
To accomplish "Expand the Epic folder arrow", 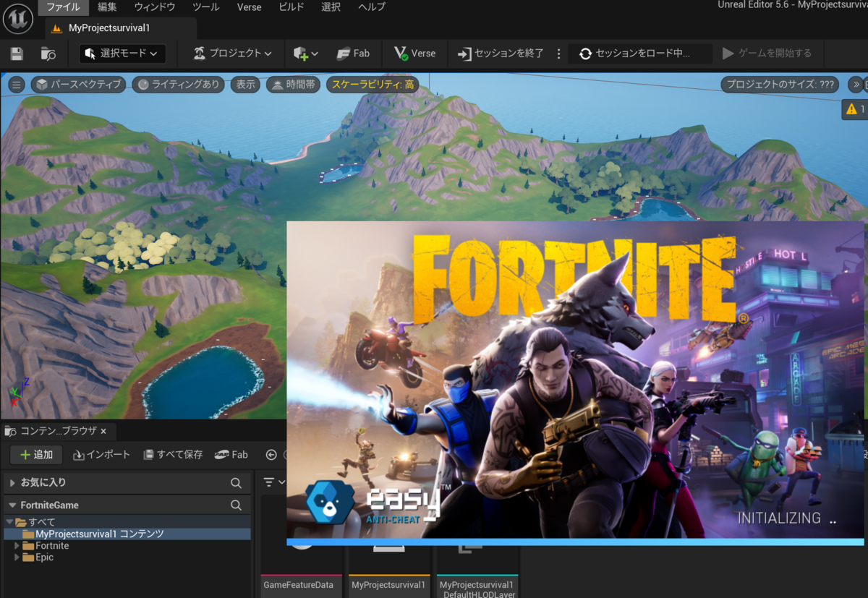I will pyautogui.click(x=17, y=558).
